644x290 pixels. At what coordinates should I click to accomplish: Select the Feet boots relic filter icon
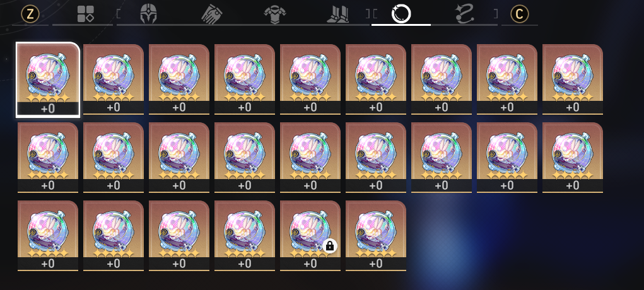tap(337, 14)
